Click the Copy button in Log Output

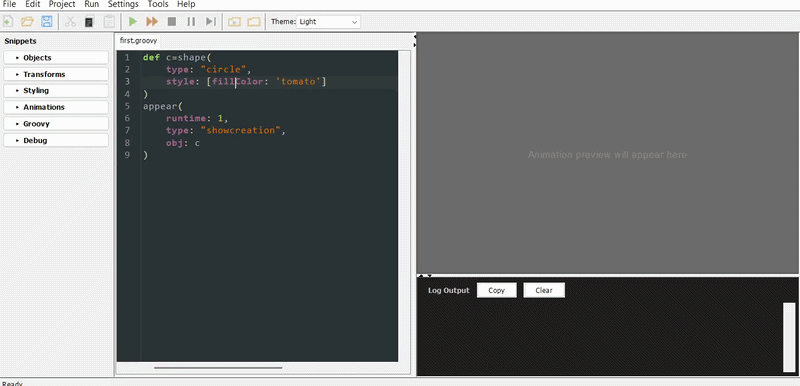click(x=496, y=290)
